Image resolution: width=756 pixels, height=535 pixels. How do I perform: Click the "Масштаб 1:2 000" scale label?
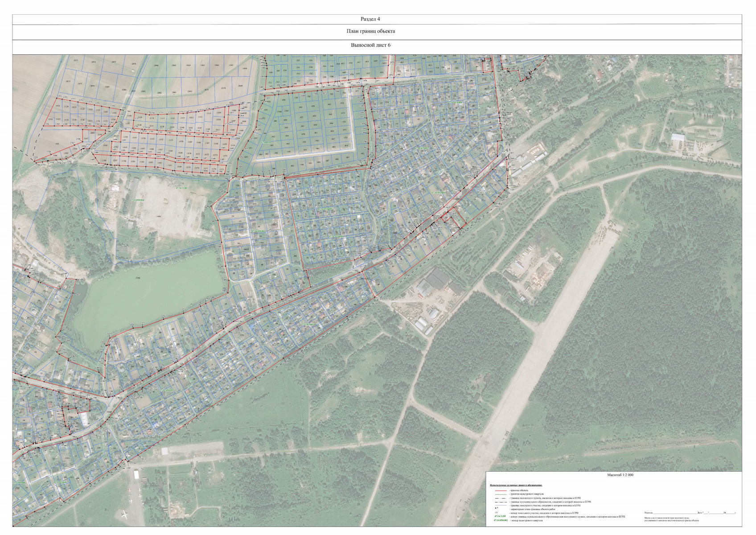click(x=620, y=475)
